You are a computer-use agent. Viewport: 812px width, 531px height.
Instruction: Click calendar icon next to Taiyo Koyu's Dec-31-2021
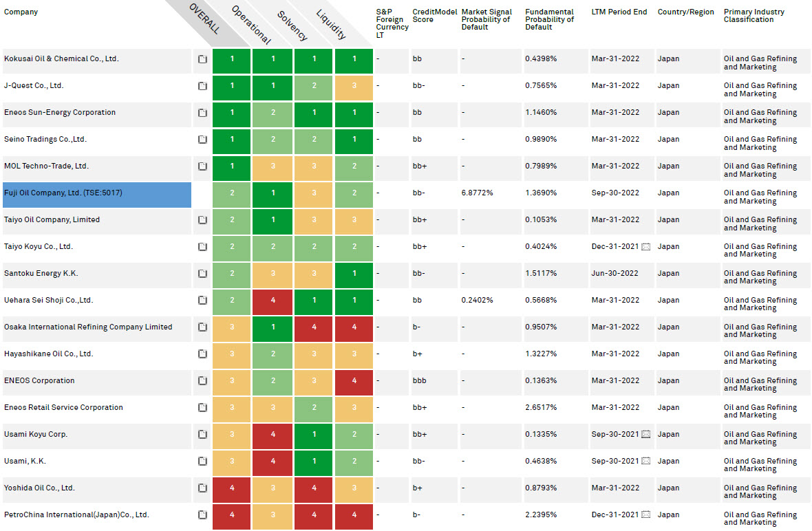pyautogui.click(x=646, y=247)
